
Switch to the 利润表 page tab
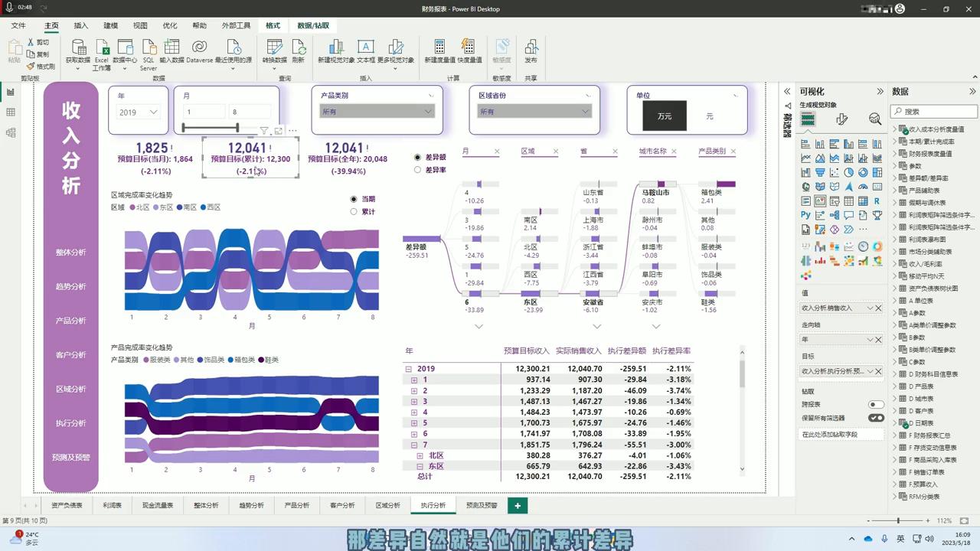112,505
